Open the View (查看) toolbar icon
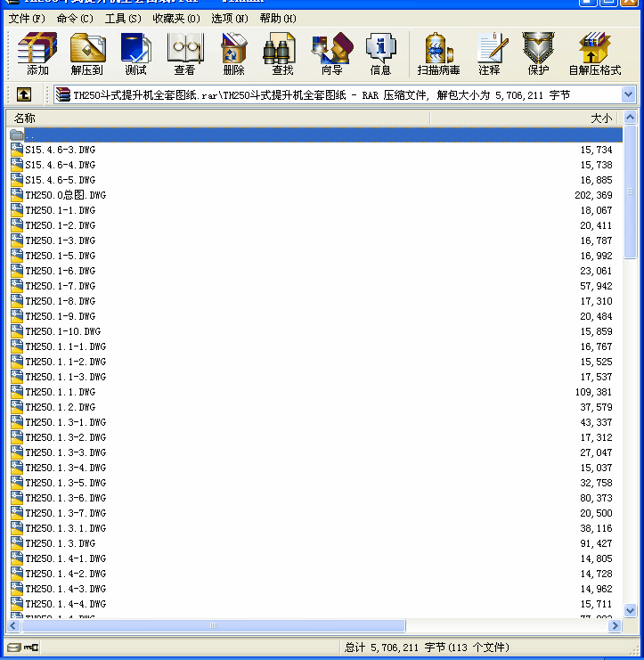This screenshot has width=644, height=660. coord(184,53)
